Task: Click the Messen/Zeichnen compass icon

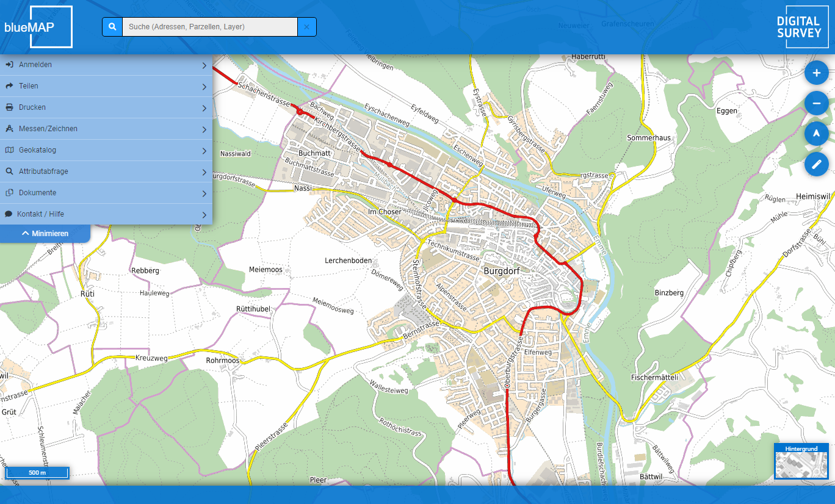Action: point(9,129)
